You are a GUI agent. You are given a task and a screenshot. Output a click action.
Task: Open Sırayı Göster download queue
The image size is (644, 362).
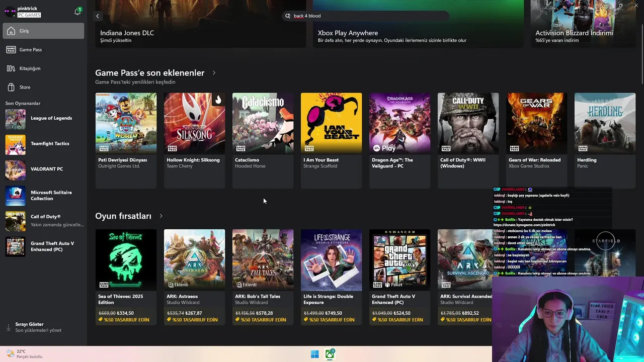43,327
